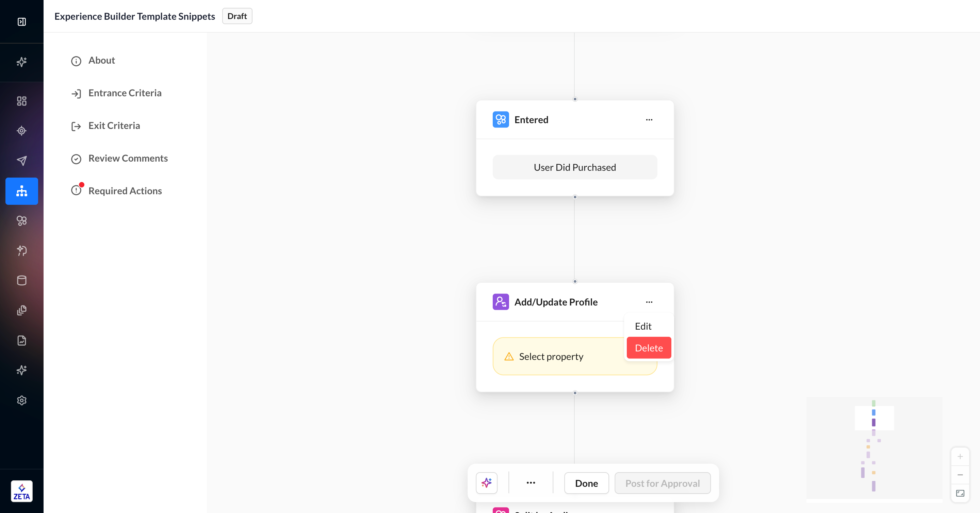This screenshot has width=980, height=513.
Task: Open the Entered node three-dot menu
Action: click(649, 120)
